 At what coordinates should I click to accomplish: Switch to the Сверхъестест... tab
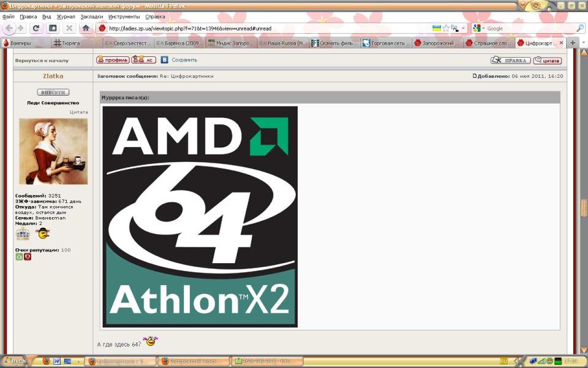[128, 43]
